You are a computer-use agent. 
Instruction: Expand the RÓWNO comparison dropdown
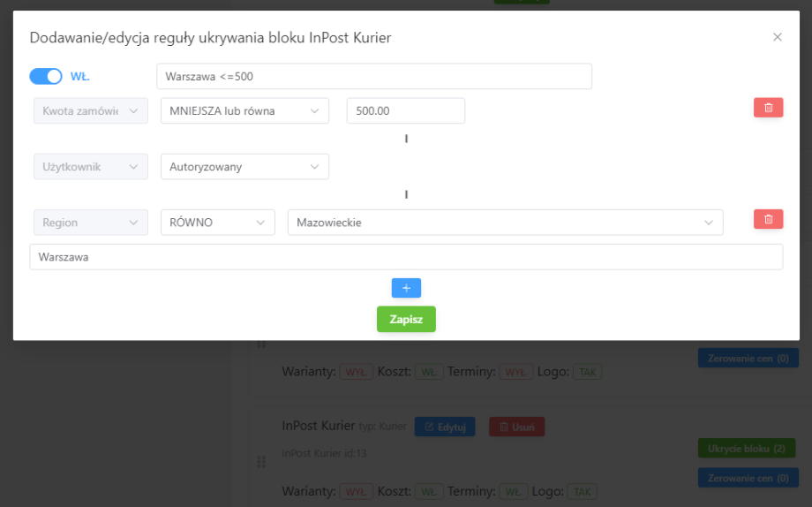tap(217, 223)
